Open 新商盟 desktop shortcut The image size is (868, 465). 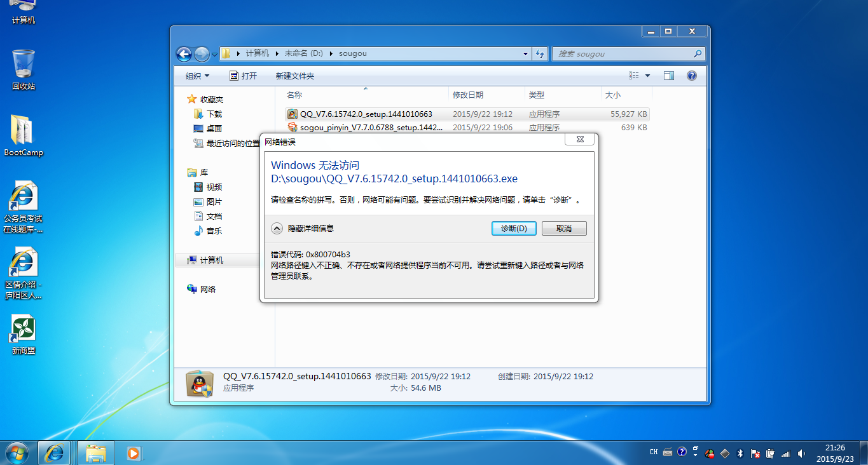tap(24, 335)
